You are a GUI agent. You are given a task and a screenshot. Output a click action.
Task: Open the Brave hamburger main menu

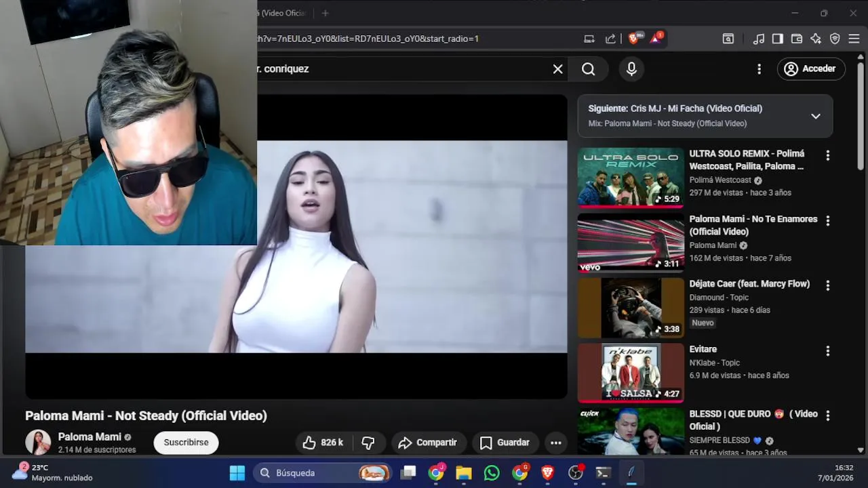click(854, 39)
